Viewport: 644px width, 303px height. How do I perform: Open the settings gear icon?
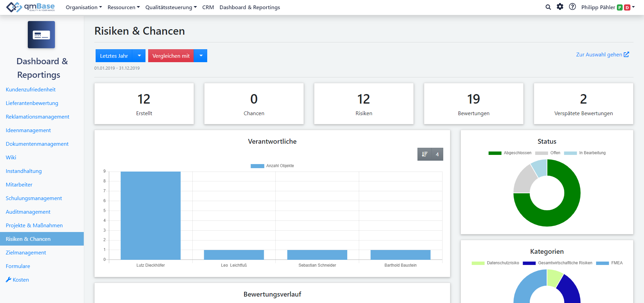click(x=560, y=7)
